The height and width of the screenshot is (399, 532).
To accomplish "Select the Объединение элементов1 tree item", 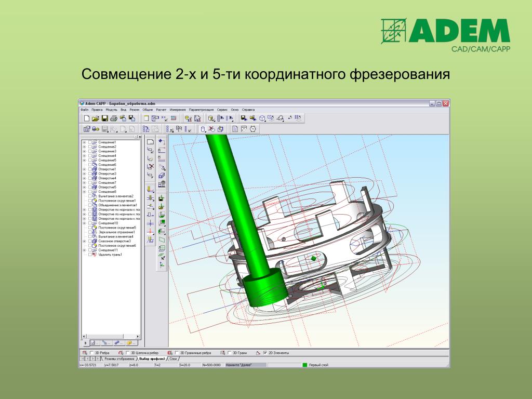I will click(117, 205).
